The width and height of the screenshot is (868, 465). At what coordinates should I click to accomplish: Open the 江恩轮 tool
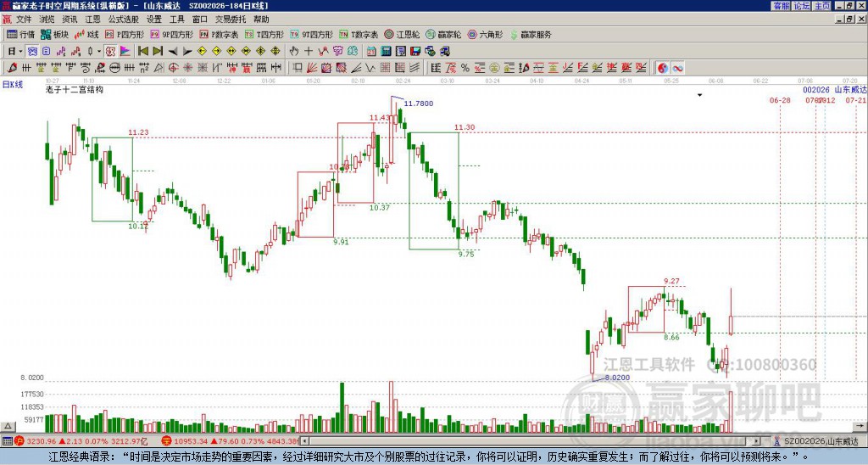coord(402,34)
